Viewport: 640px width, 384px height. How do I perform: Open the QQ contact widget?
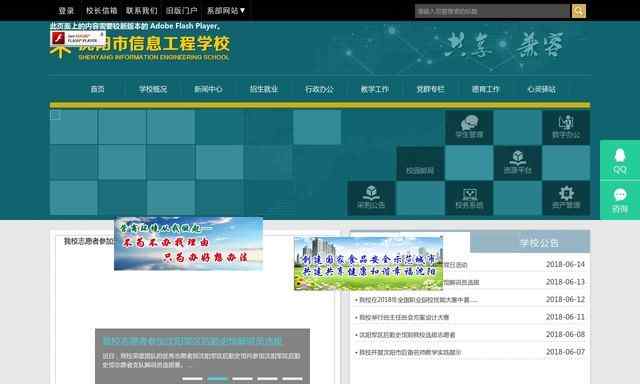(620, 160)
